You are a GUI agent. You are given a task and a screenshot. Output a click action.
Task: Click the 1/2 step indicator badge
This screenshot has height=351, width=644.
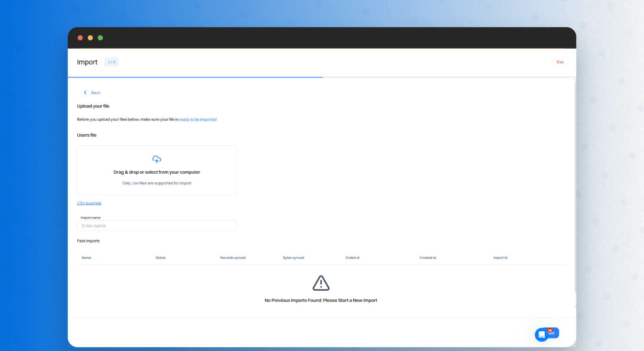[x=111, y=62]
